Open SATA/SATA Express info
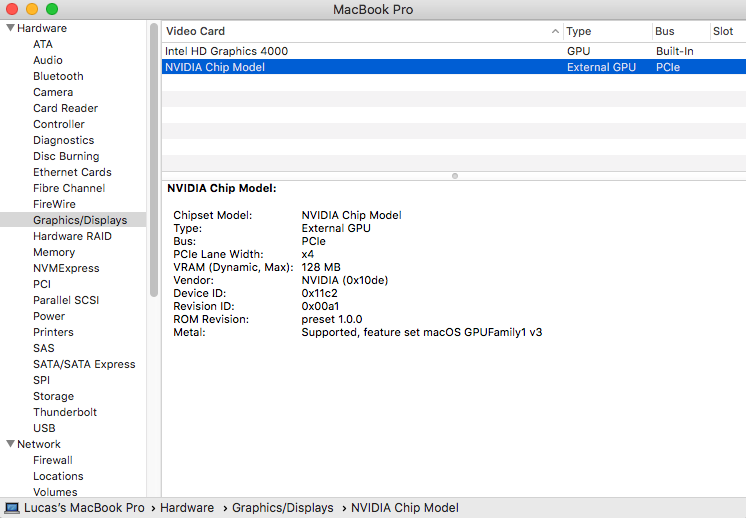 click(x=84, y=364)
